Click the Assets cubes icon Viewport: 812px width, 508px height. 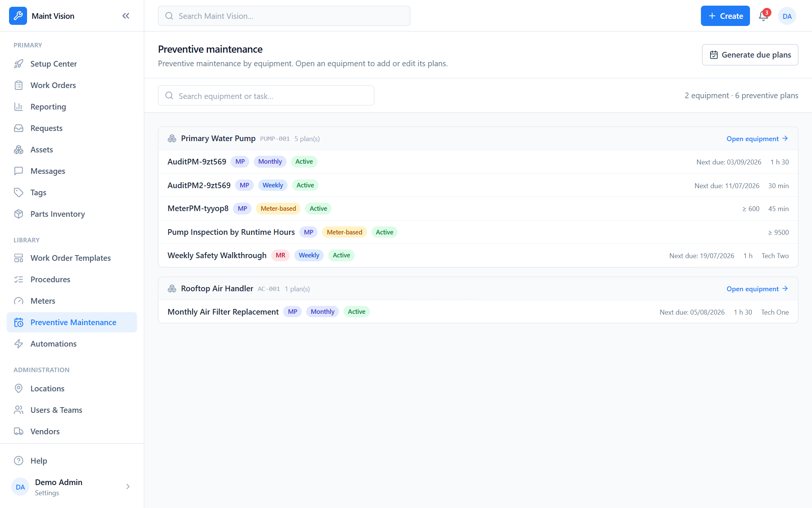18,150
